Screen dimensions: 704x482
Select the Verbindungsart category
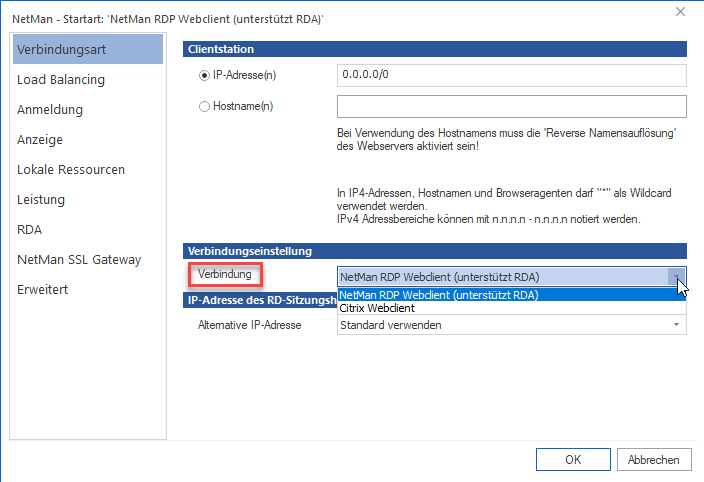coord(62,49)
